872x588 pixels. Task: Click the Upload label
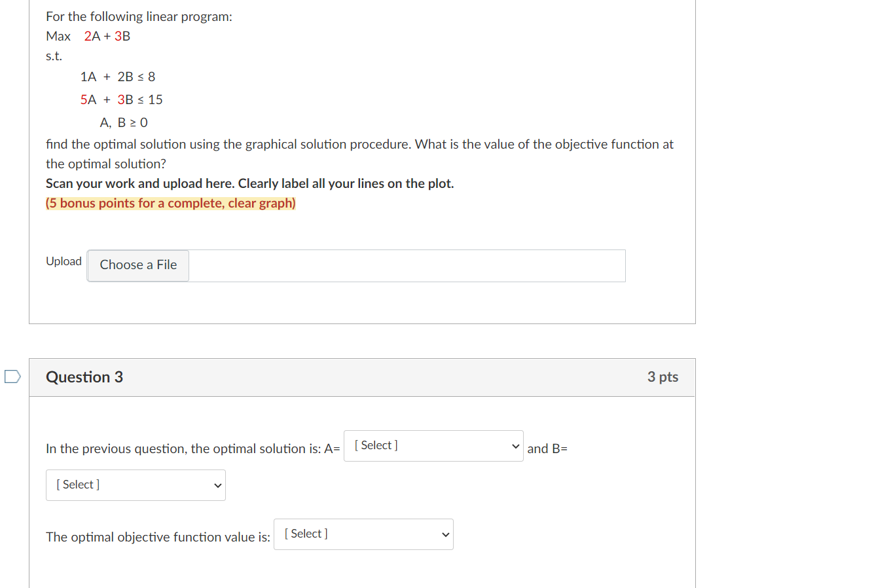pos(64,261)
